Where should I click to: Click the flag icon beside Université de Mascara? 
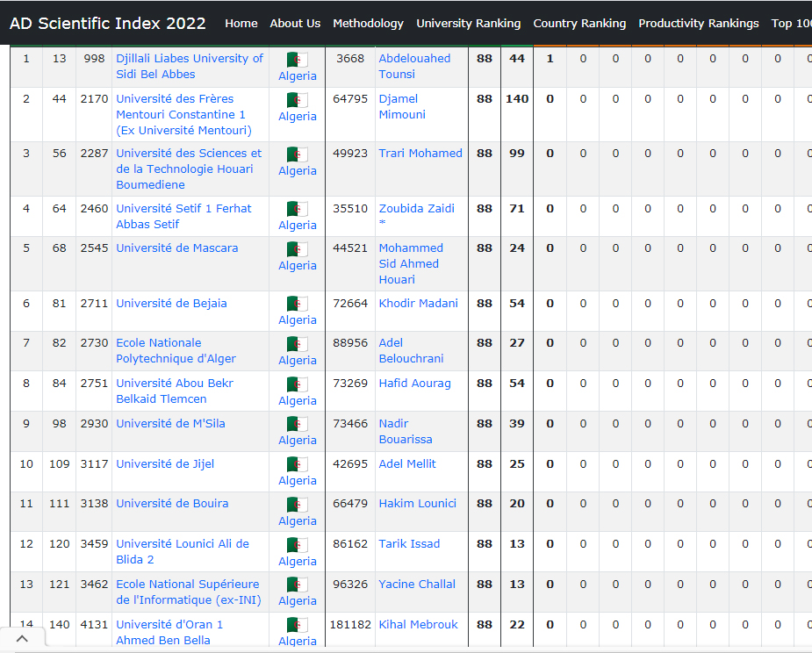pyautogui.click(x=298, y=249)
